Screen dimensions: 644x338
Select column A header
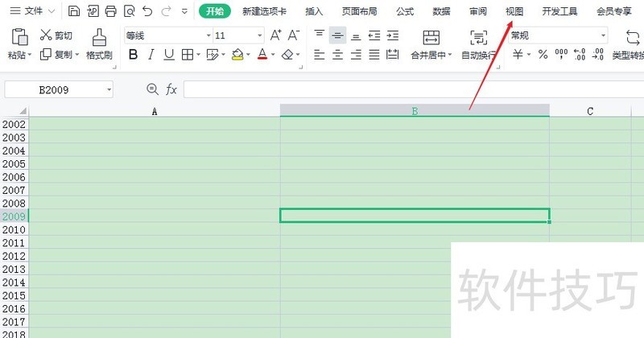[155, 111]
